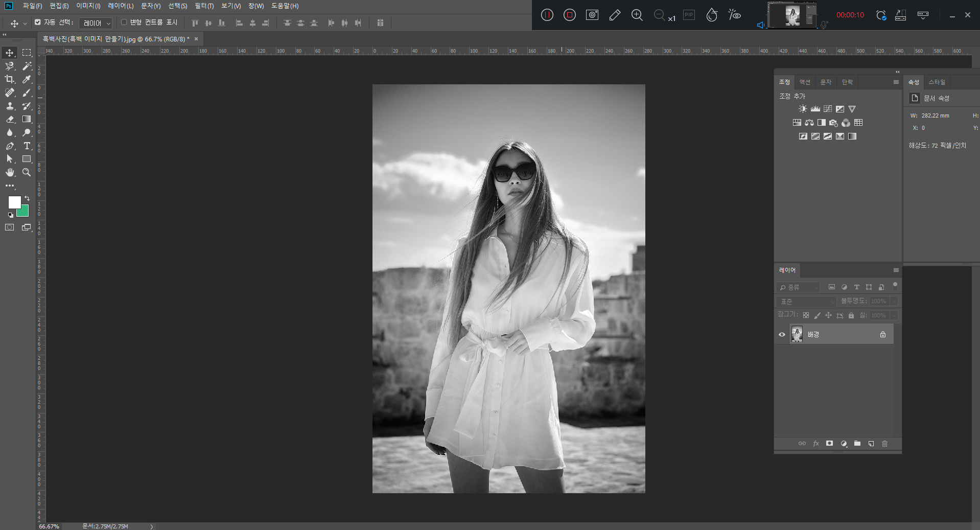Switch to the 문자 tab
This screenshot has height=530, width=980.
click(826, 82)
